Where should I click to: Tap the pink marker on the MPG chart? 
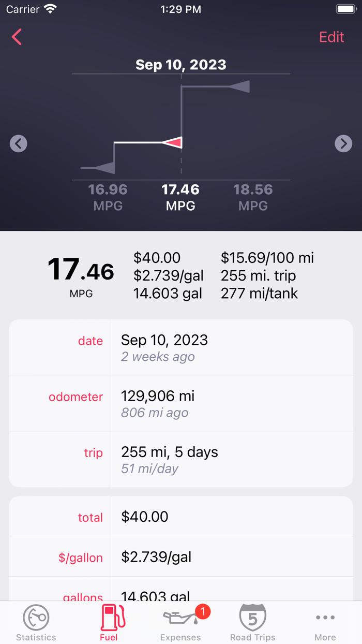pyautogui.click(x=174, y=143)
